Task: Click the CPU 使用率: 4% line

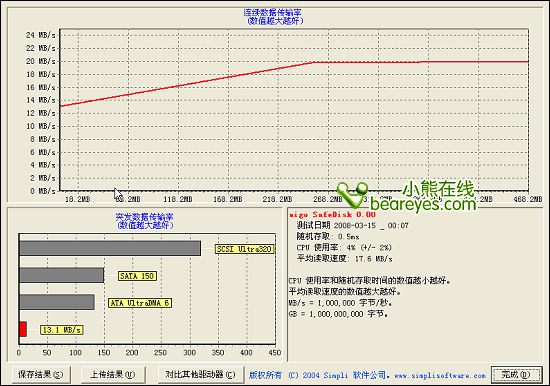Action: tap(344, 247)
